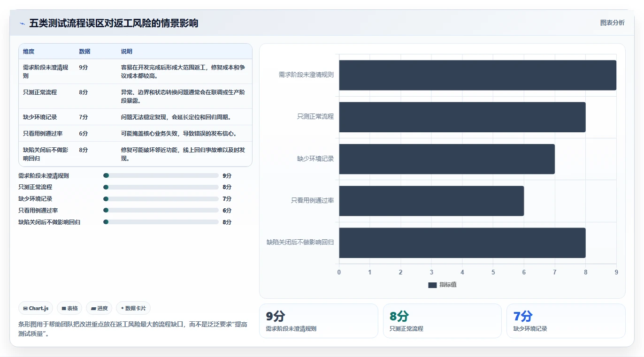Image resolution: width=644 pixels, height=357 pixels.
Task: Select the 数据卡片 tag chip
Action: point(133,308)
